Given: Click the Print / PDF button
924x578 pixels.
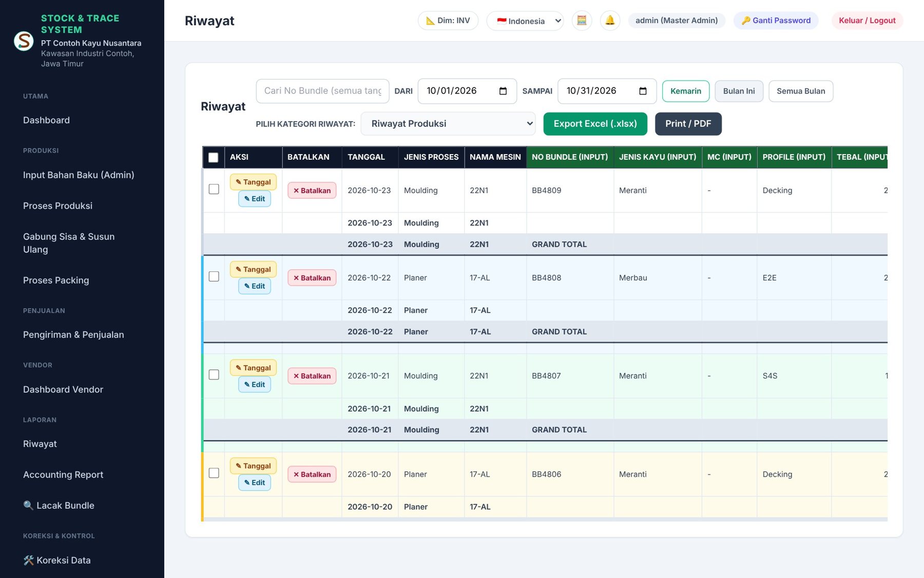Looking at the screenshot, I should (688, 124).
